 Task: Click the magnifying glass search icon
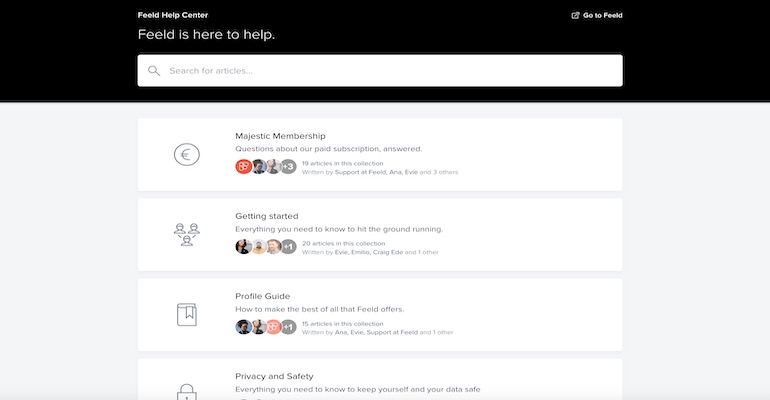pos(154,71)
